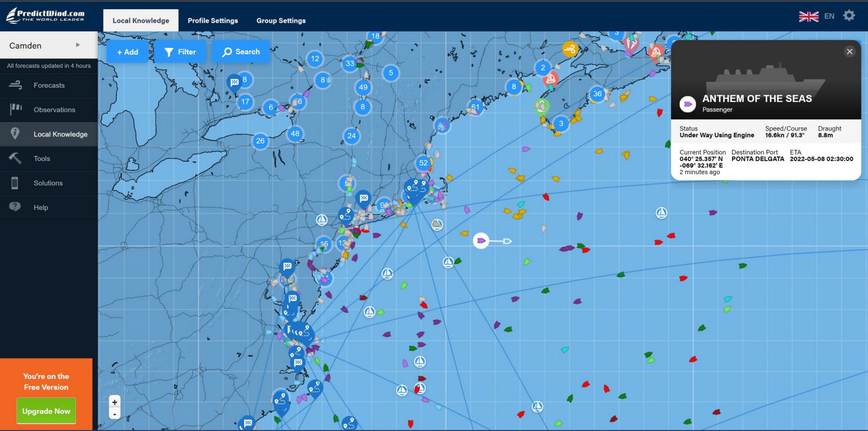Open the Tools sidebar section
Viewport: 868px width, 431px height.
click(x=49, y=158)
